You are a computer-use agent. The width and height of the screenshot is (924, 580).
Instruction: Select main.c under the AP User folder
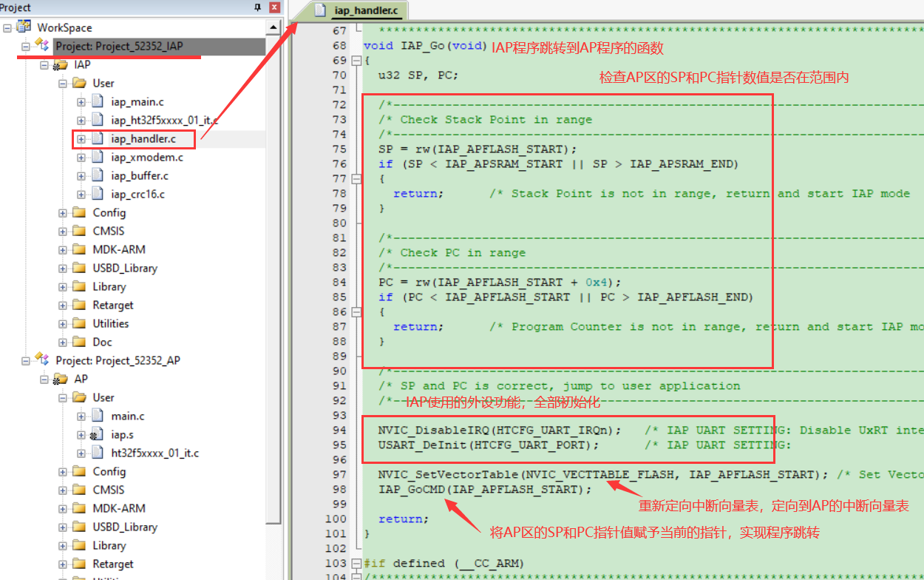coord(128,416)
